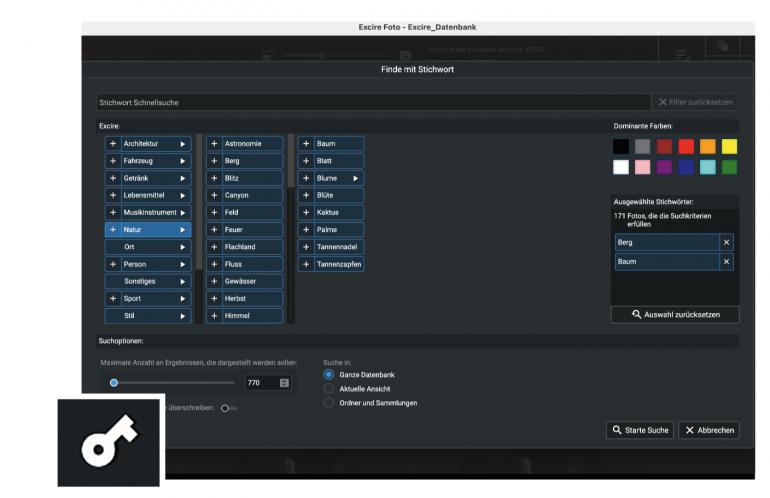This screenshot has width=770, height=498.
Task: Select Ganze Datenbank search scope
Action: point(329,375)
